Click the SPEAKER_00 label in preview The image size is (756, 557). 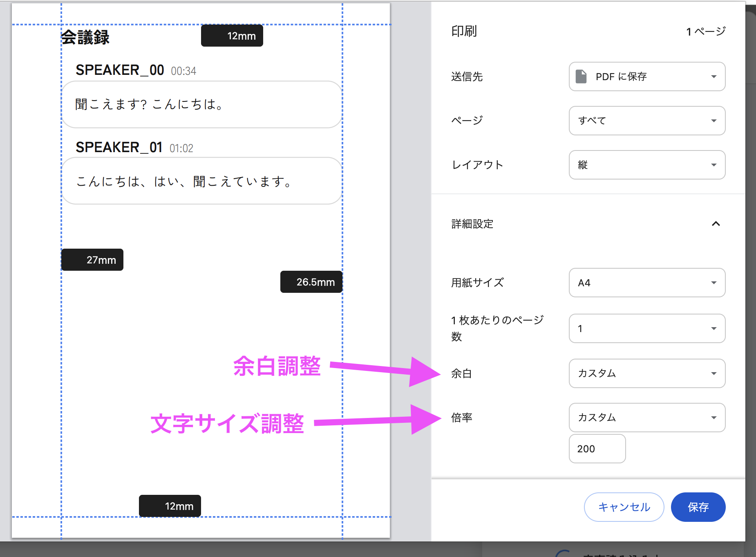point(120,70)
